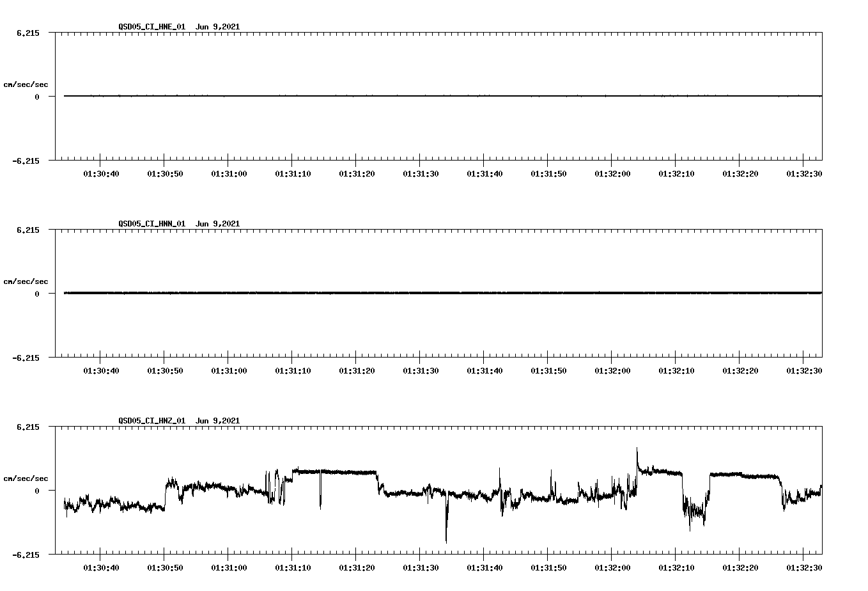Click the 01:32:10 time label under the HNN plot
The height and width of the screenshot is (591, 868).
click(x=676, y=371)
